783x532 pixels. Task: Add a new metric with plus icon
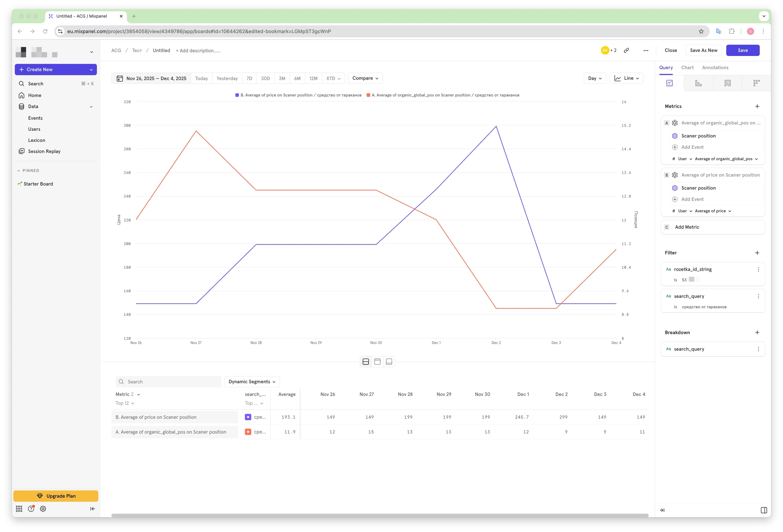click(x=757, y=106)
